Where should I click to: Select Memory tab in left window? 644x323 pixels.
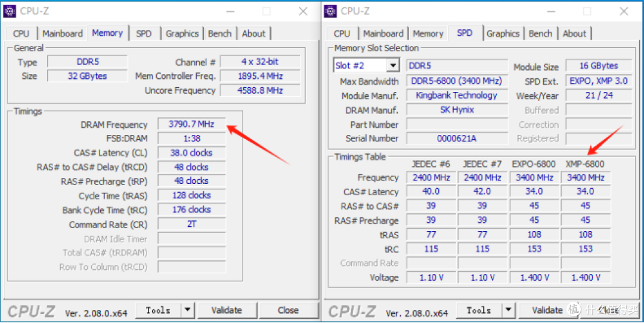pyautogui.click(x=107, y=33)
